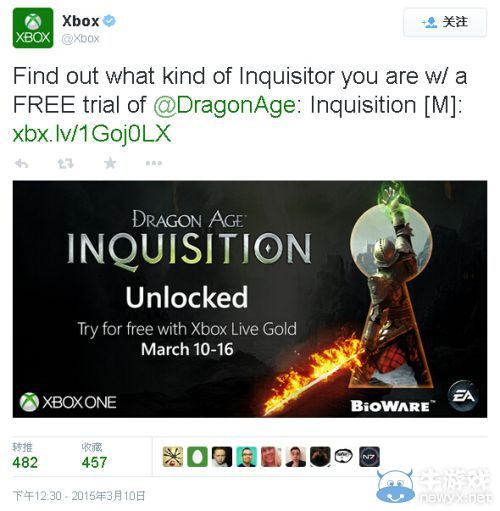The width and height of the screenshot is (500, 511).
Task: Open the teal-background glasses avatar profile
Action: pos(246,456)
